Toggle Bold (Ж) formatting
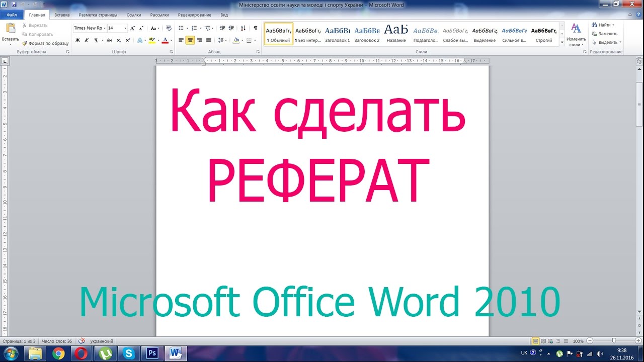Screen dimensions: 644x362 click(x=77, y=40)
